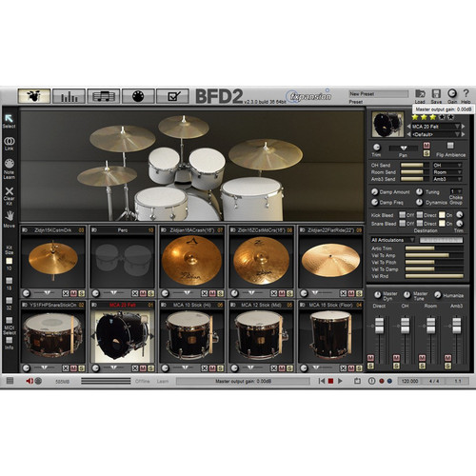The image size is (476, 476).
Task: Set Kick Bleed destination to Off
Action: click(x=403, y=215)
